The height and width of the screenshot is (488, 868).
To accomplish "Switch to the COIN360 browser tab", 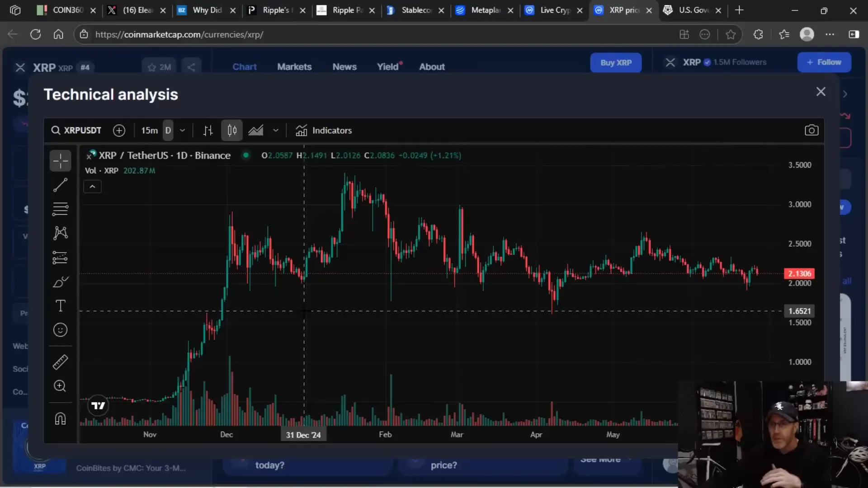I will coord(67,10).
